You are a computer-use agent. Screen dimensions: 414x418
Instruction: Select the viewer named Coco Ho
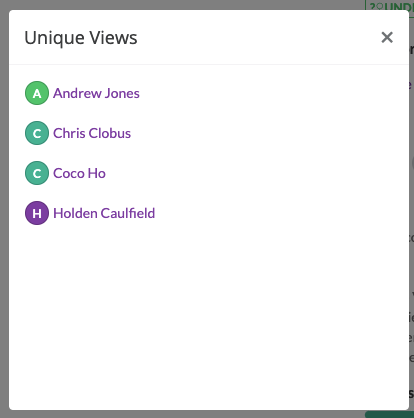coord(79,173)
